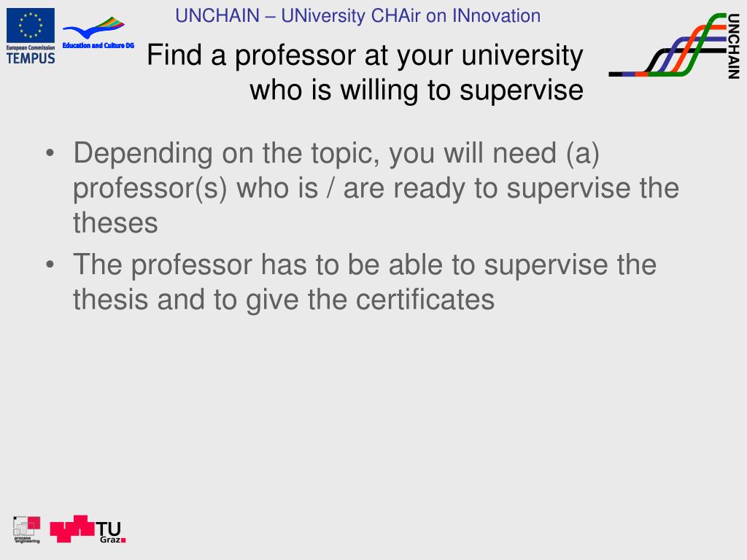Click the word 'professor(s)' in the body

pos(150,189)
